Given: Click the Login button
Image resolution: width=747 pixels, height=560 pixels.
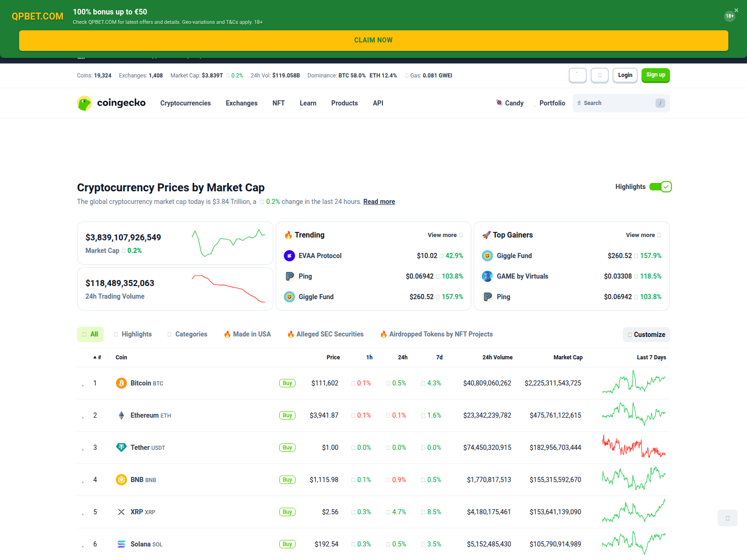Looking at the screenshot, I should (625, 75).
